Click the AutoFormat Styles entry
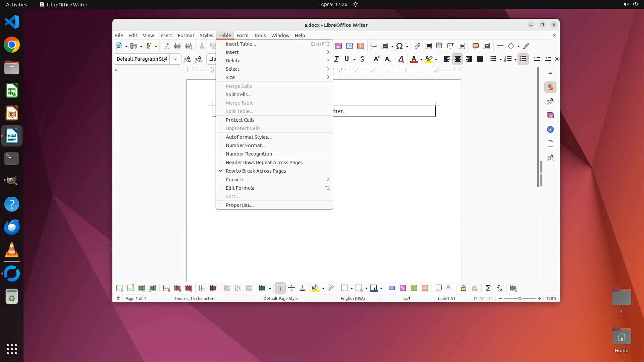This screenshot has width=644, height=362. point(249,137)
